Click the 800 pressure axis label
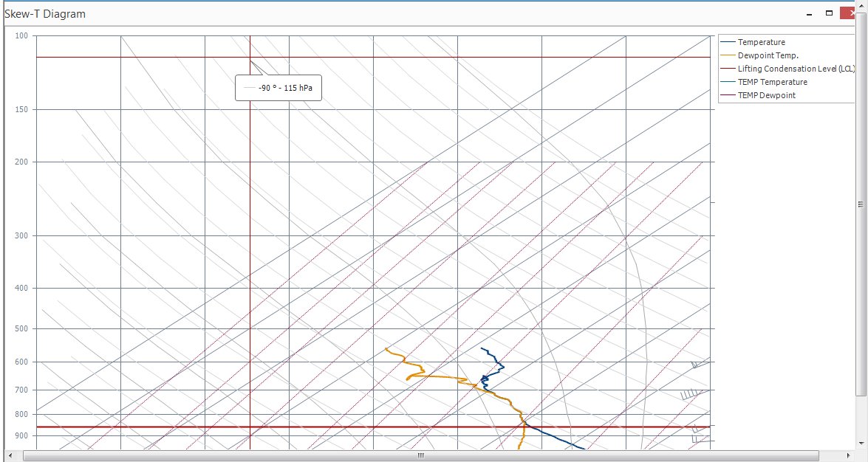 (x=21, y=415)
